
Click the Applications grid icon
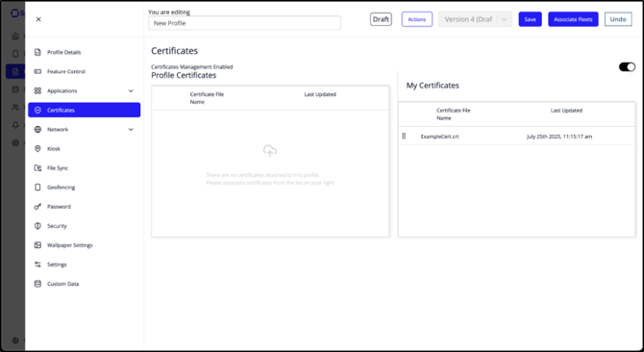pos(37,90)
